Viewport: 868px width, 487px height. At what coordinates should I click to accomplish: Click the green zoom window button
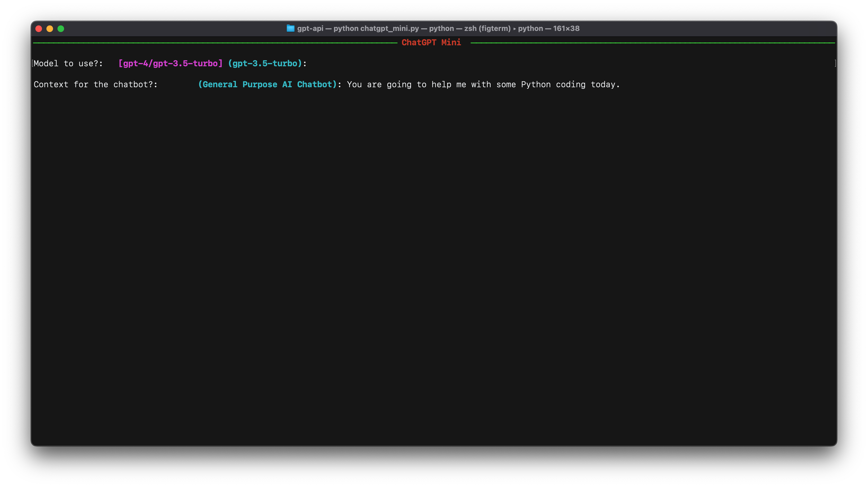click(x=61, y=29)
